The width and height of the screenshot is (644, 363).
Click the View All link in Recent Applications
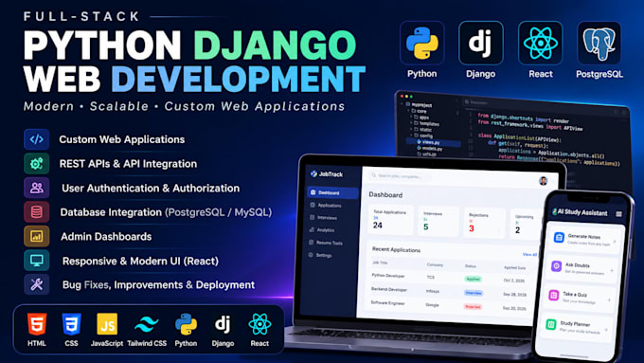pos(529,254)
